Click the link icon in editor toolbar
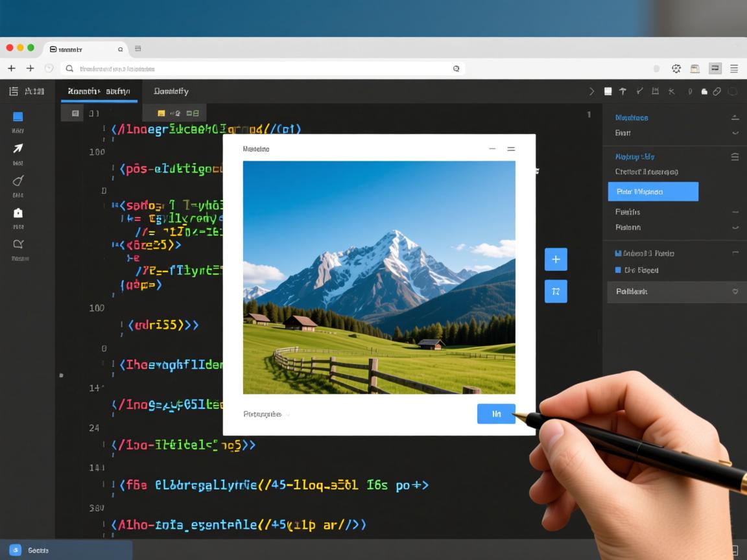This screenshot has width=747, height=560. [x=717, y=91]
